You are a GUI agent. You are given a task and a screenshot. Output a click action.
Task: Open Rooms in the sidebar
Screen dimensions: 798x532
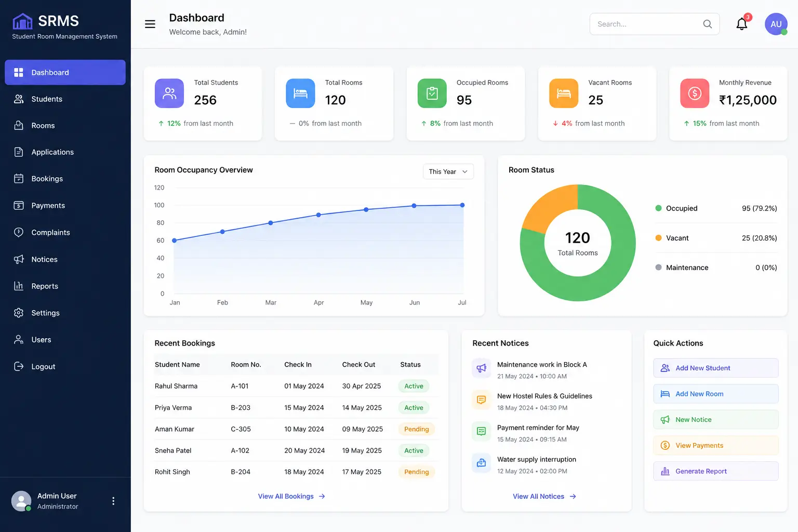click(65, 125)
